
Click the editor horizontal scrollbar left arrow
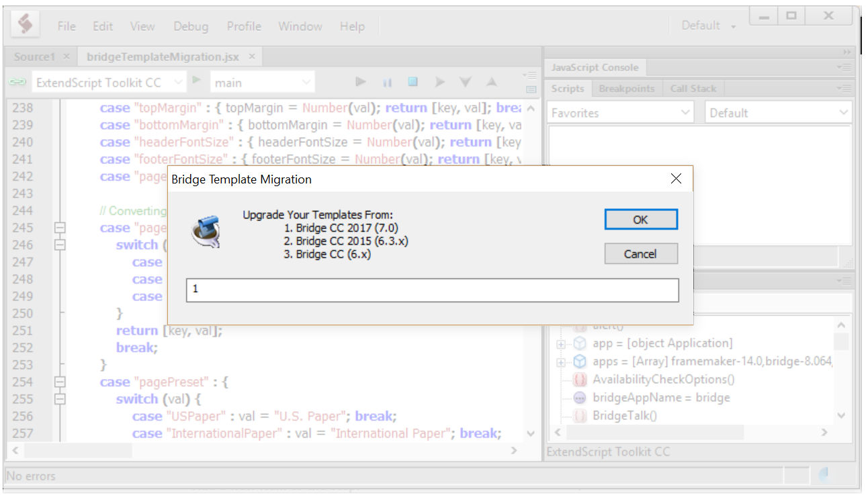[x=15, y=450]
